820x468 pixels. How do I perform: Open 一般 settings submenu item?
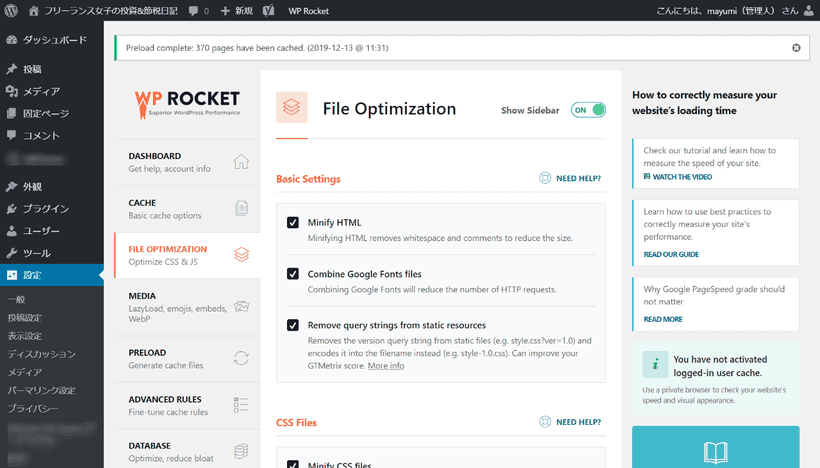tap(17, 300)
